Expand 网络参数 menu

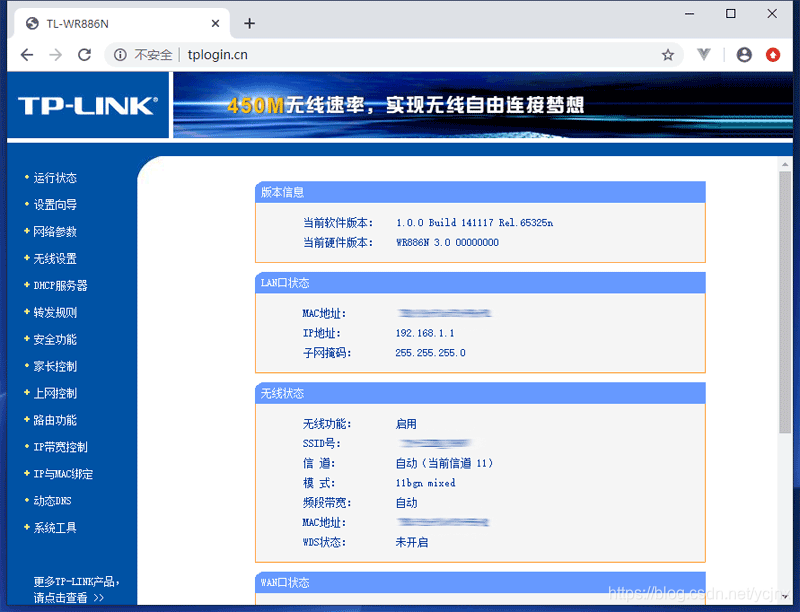[x=55, y=232]
